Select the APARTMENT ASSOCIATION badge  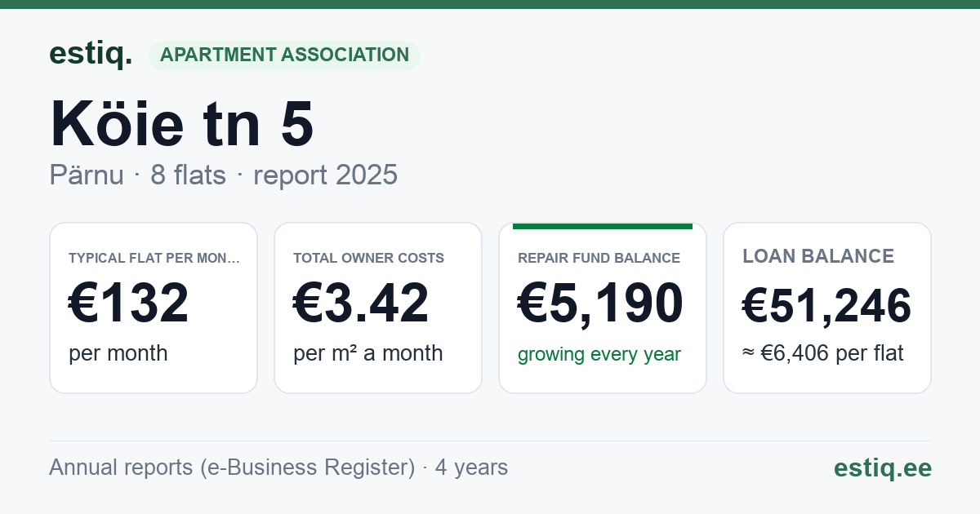284,55
